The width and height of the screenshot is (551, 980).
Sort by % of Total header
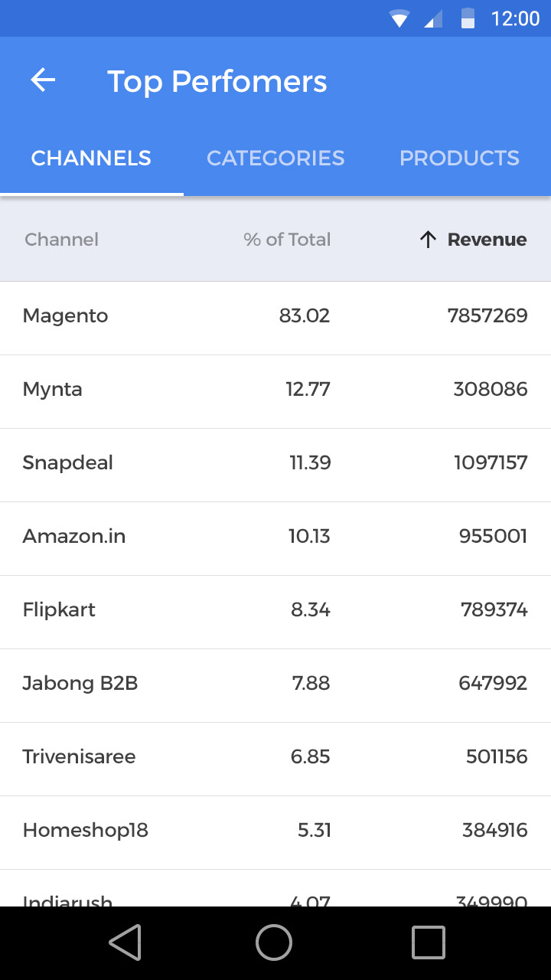[x=287, y=240]
